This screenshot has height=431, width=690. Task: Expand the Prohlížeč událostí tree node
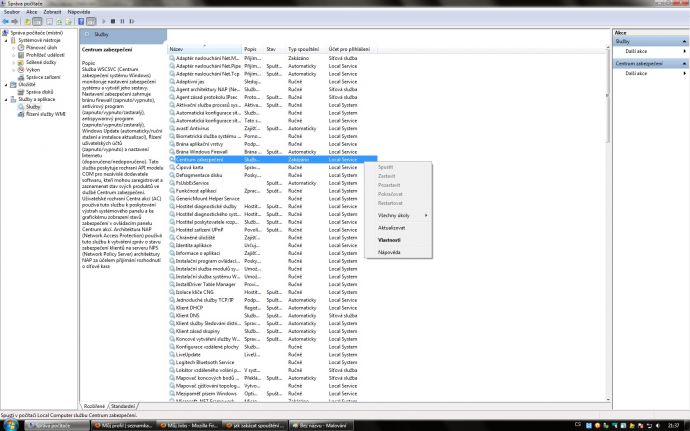point(14,55)
